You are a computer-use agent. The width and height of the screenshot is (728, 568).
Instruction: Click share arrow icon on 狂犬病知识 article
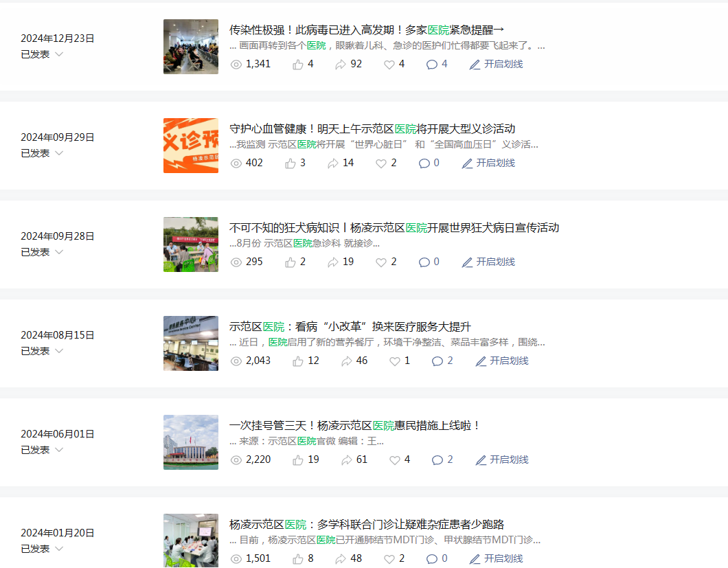pyautogui.click(x=333, y=262)
